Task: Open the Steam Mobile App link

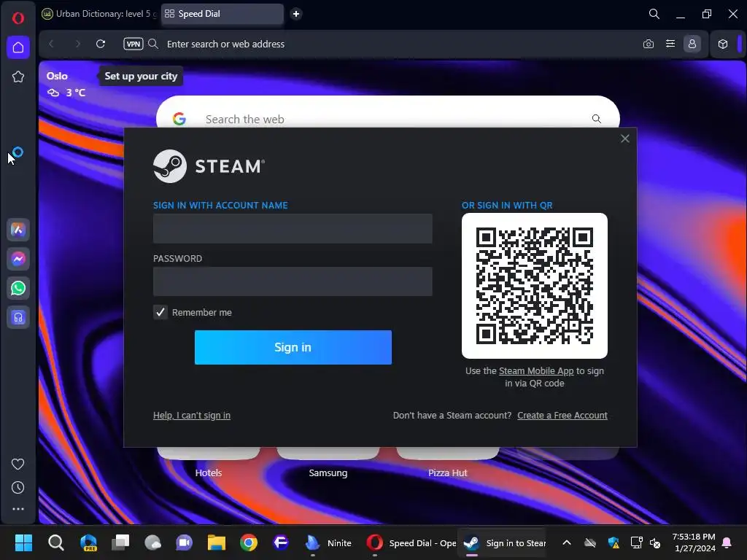Action: coord(536,371)
